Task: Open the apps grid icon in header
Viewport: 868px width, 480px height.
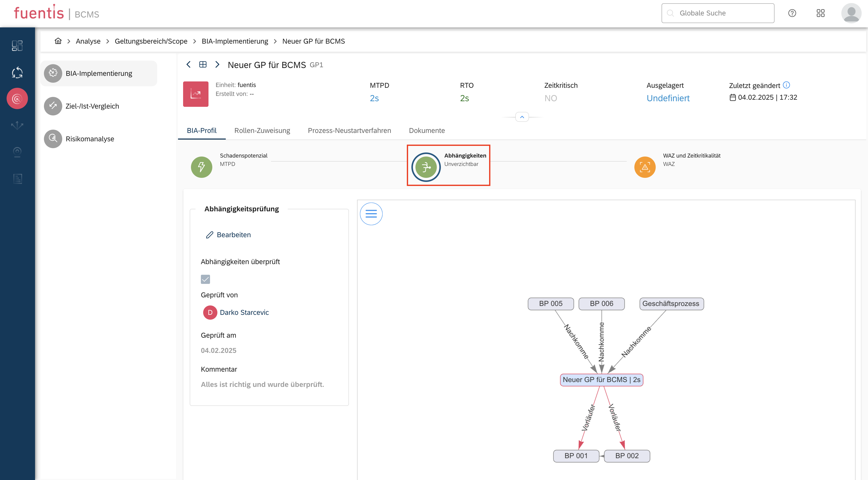Action: point(821,13)
